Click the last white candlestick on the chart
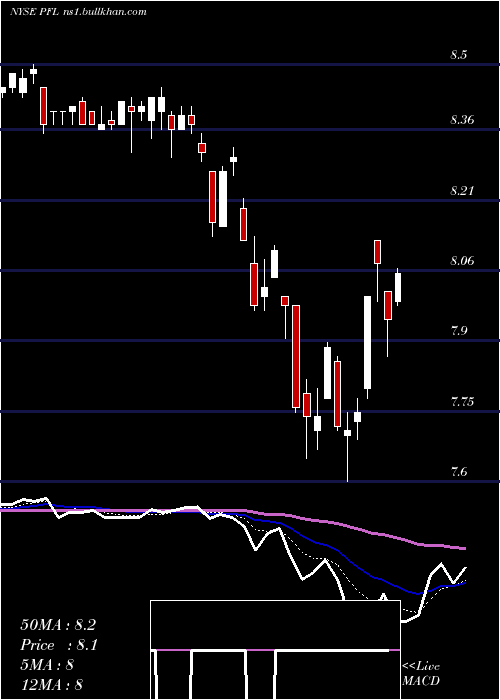 398,287
